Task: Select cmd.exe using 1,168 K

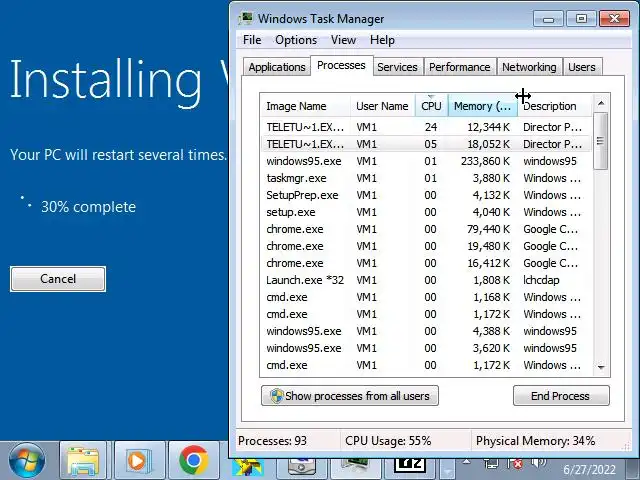Action: coord(426,297)
